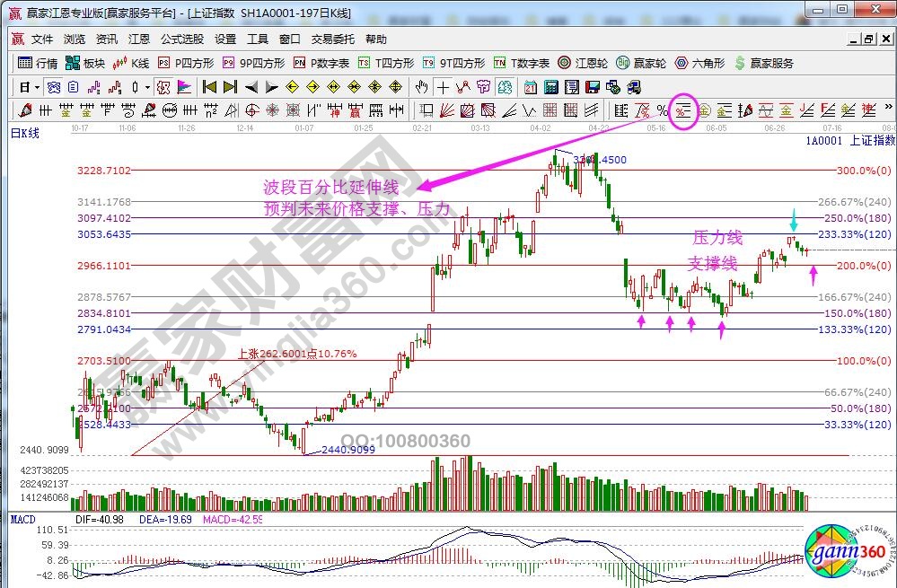Click the calculator icon in toolbar

550,87
